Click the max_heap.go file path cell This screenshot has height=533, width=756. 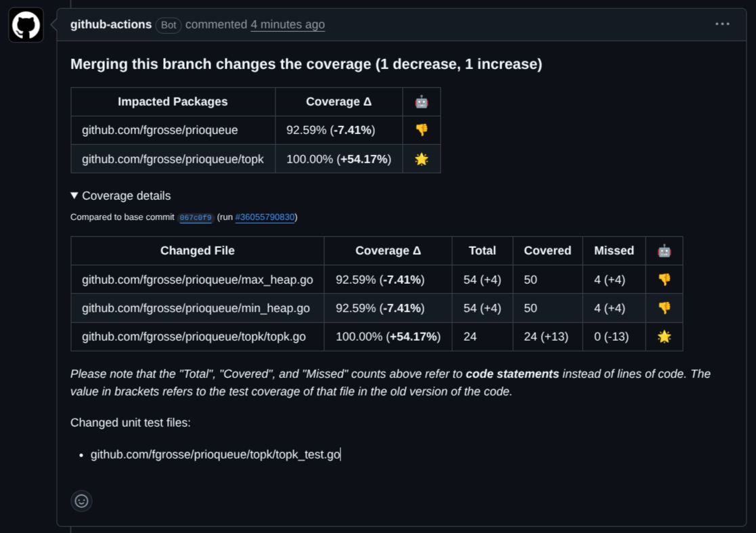pyautogui.click(x=197, y=280)
